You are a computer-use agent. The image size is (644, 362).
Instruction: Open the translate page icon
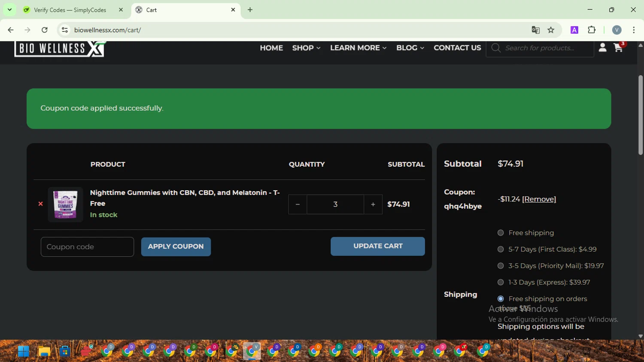tap(535, 30)
